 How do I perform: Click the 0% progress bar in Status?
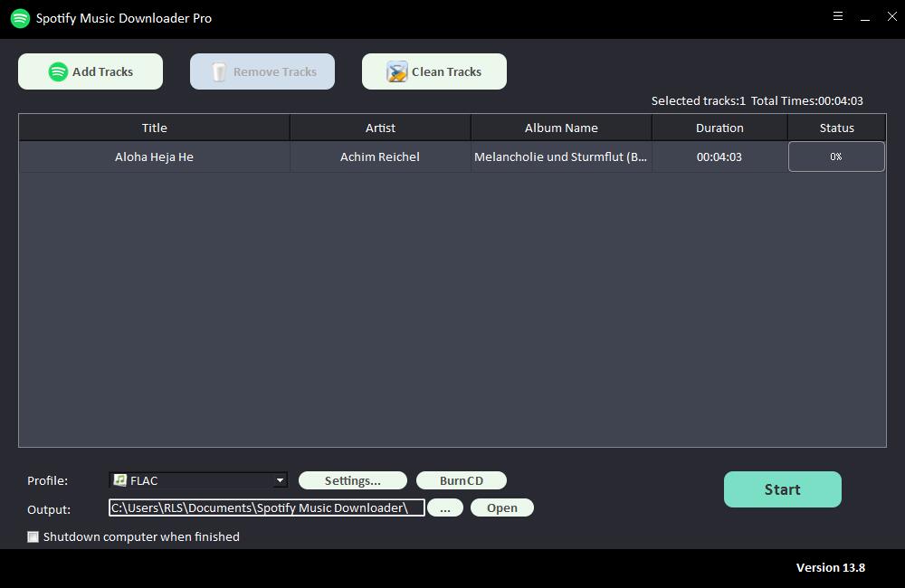tap(836, 156)
